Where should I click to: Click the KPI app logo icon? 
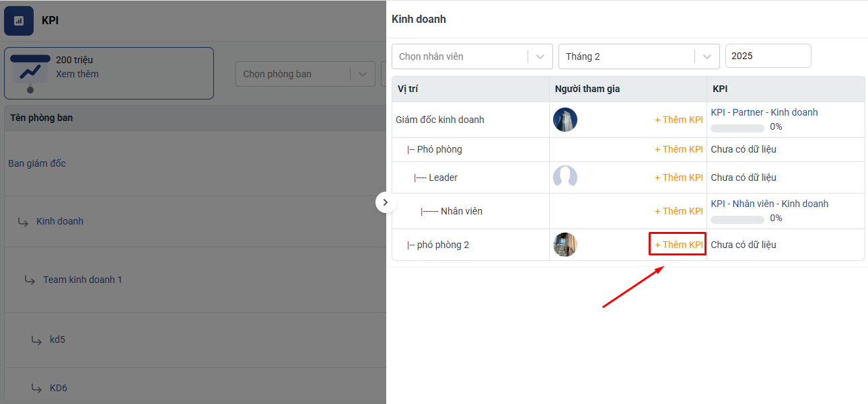click(19, 21)
